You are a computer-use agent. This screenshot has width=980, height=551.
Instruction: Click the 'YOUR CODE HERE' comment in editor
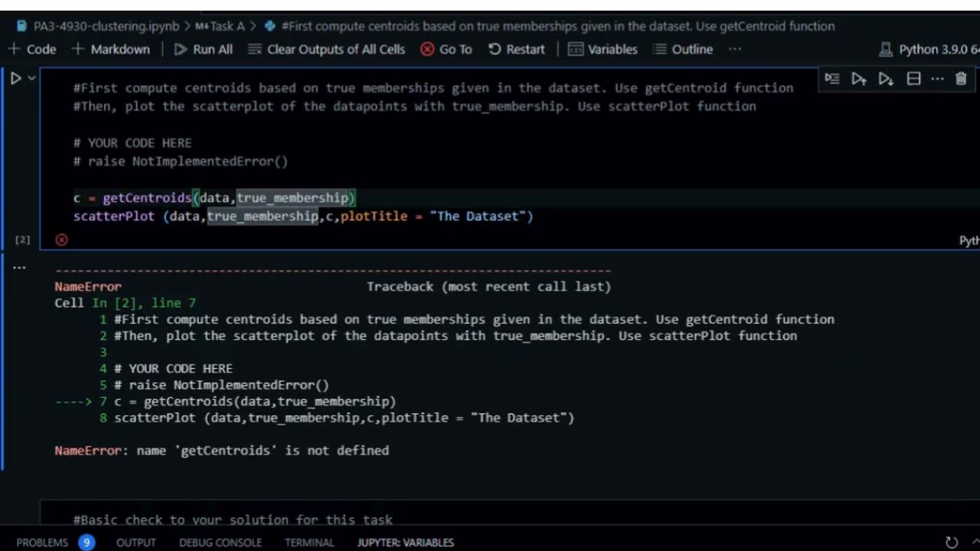pos(132,142)
